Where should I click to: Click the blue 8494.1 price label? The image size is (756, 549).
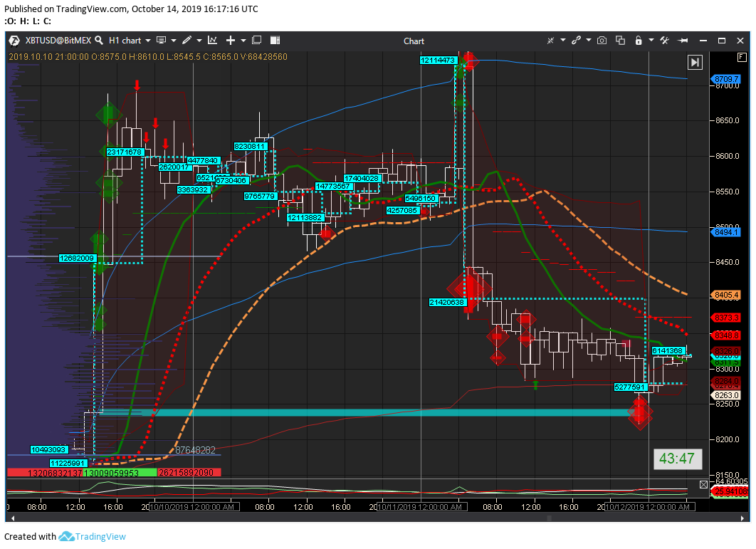[x=725, y=232]
